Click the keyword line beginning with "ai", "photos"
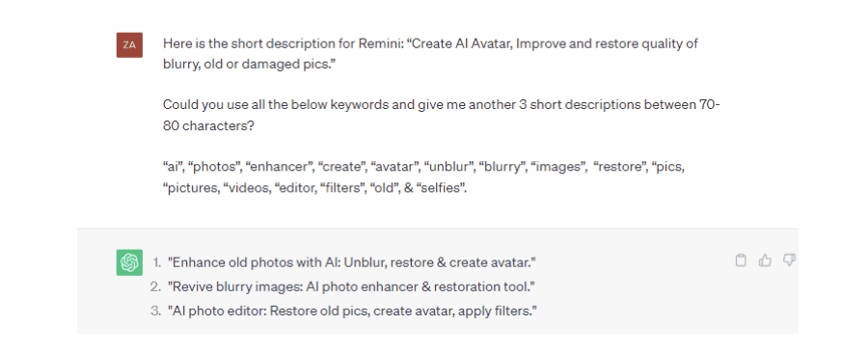 [423, 167]
